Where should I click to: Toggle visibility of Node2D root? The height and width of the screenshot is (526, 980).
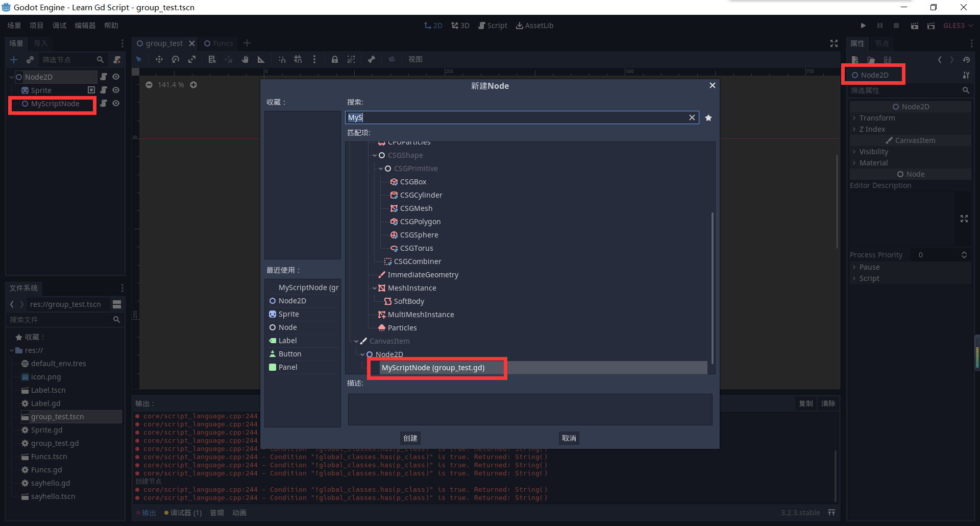[x=116, y=77]
